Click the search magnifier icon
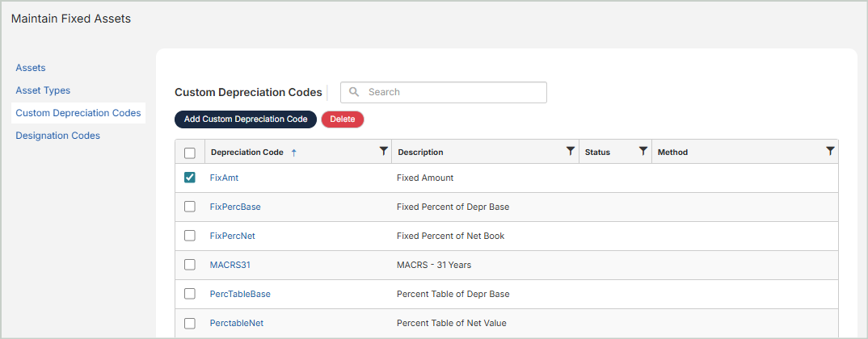This screenshot has width=868, height=339. (x=354, y=92)
